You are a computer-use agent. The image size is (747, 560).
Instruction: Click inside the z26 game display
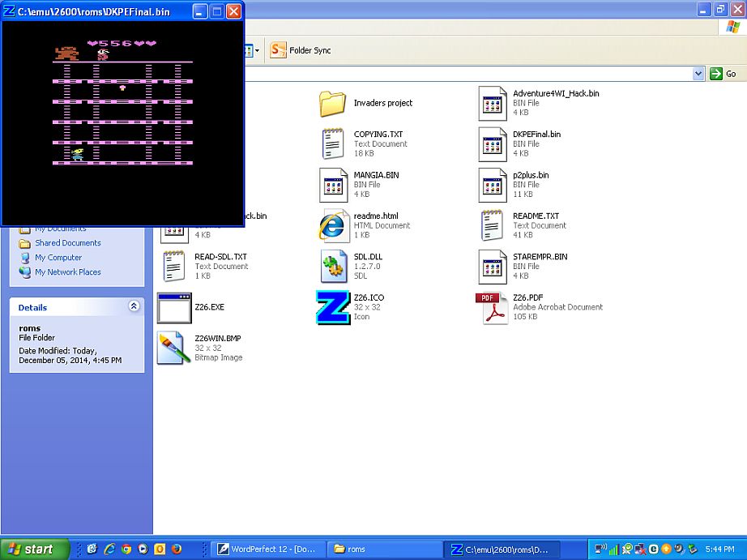pyautogui.click(x=123, y=123)
